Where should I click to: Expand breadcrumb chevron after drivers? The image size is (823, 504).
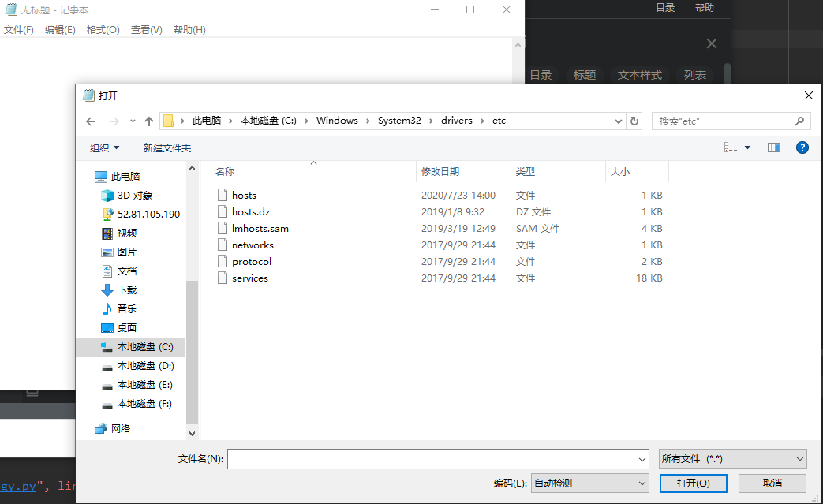point(482,121)
